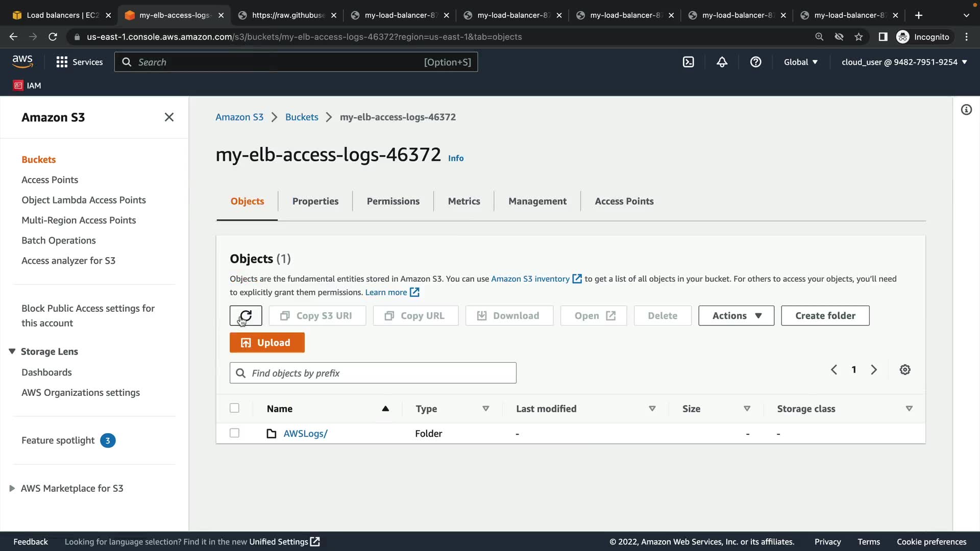Image resolution: width=980 pixels, height=551 pixels.
Task: Collapse the Storage Lens section
Action: pos(12,352)
